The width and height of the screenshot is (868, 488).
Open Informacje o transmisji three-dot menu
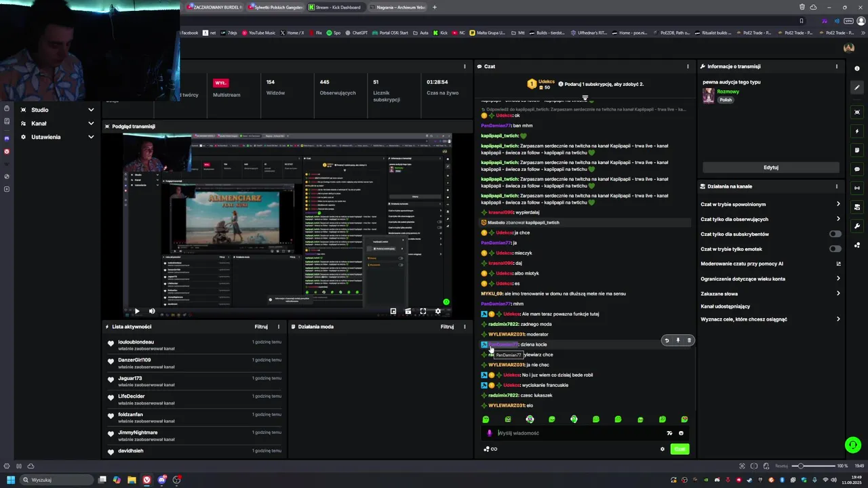[836, 66]
